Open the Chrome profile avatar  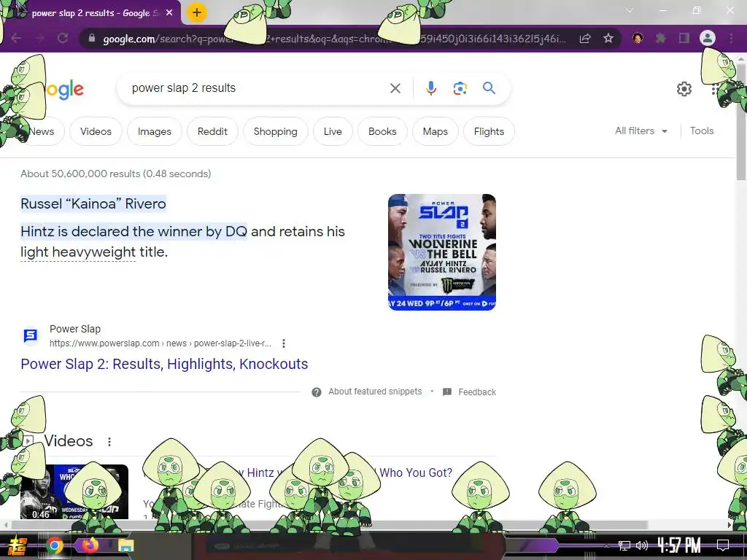[708, 38]
